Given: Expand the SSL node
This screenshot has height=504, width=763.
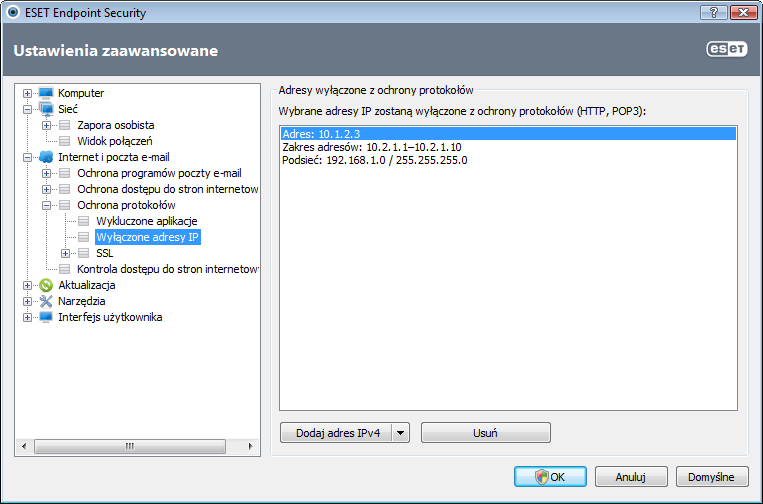Looking at the screenshot, I should (65, 253).
